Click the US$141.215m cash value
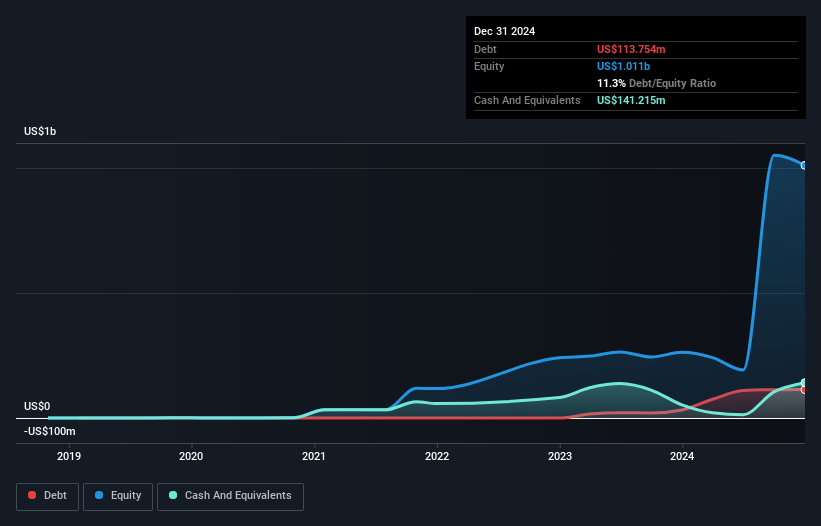This screenshot has height=526, width=821. pyautogui.click(x=631, y=100)
